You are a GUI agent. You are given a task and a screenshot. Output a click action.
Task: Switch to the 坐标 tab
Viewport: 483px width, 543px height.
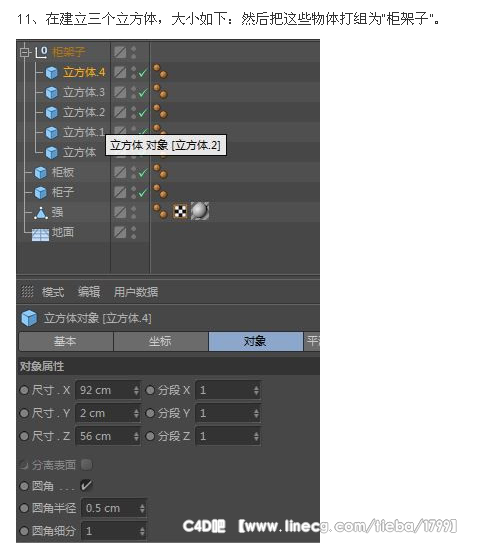pyautogui.click(x=161, y=341)
